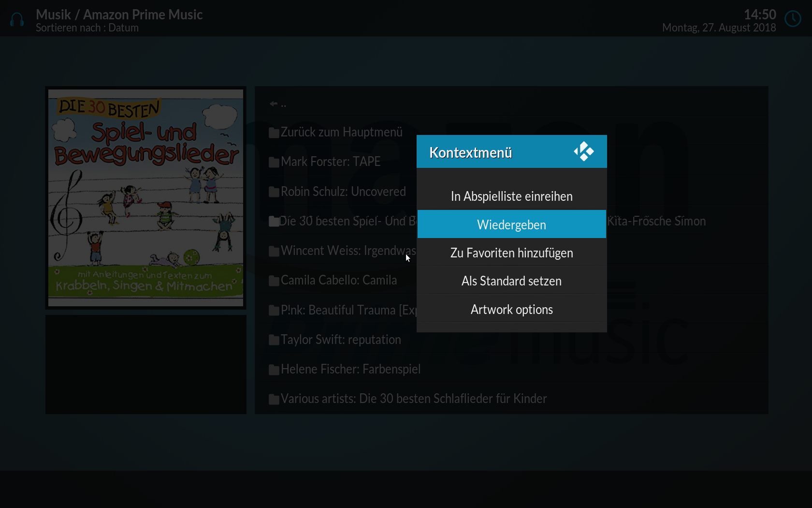
Task: Click Musik / Amazon Prime Music title
Action: point(119,15)
